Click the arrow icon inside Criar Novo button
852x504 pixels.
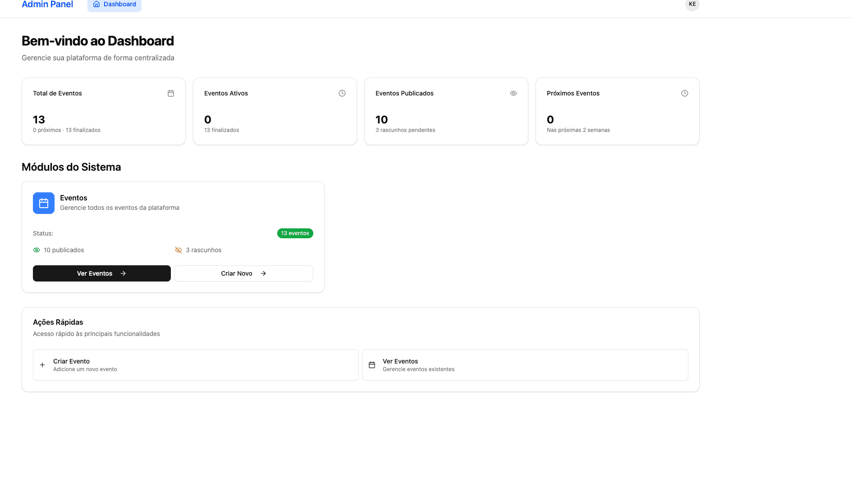tap(263, 273)
